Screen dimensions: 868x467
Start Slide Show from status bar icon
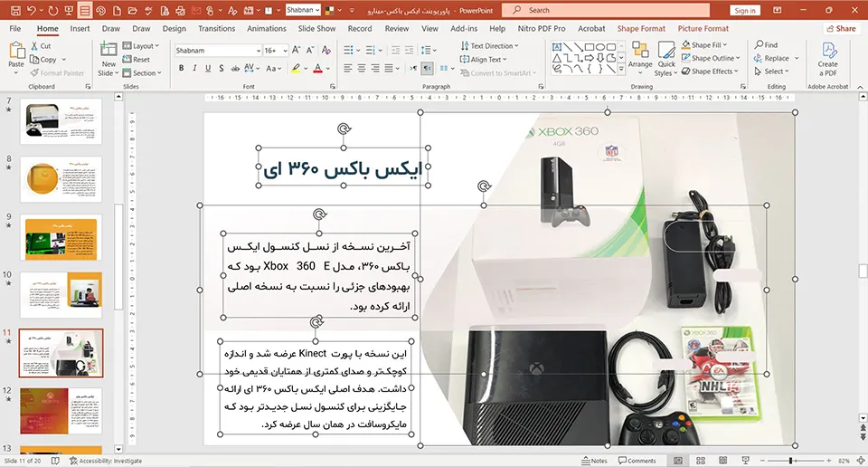coord(745,461)
